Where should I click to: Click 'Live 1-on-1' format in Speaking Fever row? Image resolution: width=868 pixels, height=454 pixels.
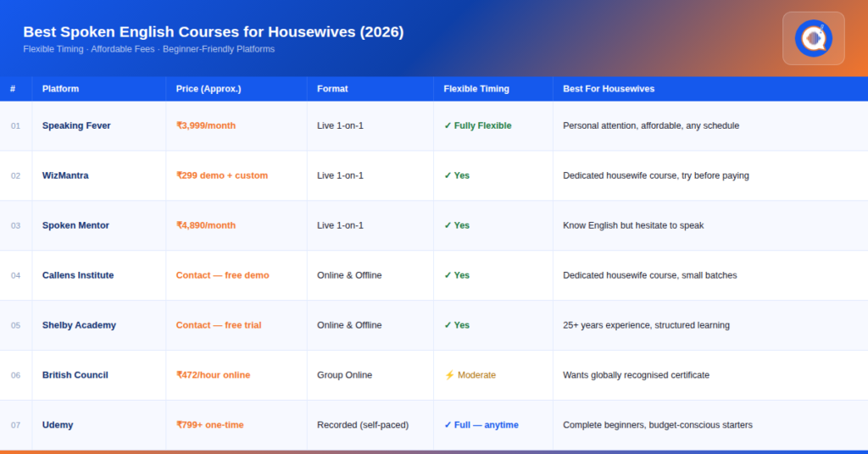pyautogui.click(x=341, y=125)
